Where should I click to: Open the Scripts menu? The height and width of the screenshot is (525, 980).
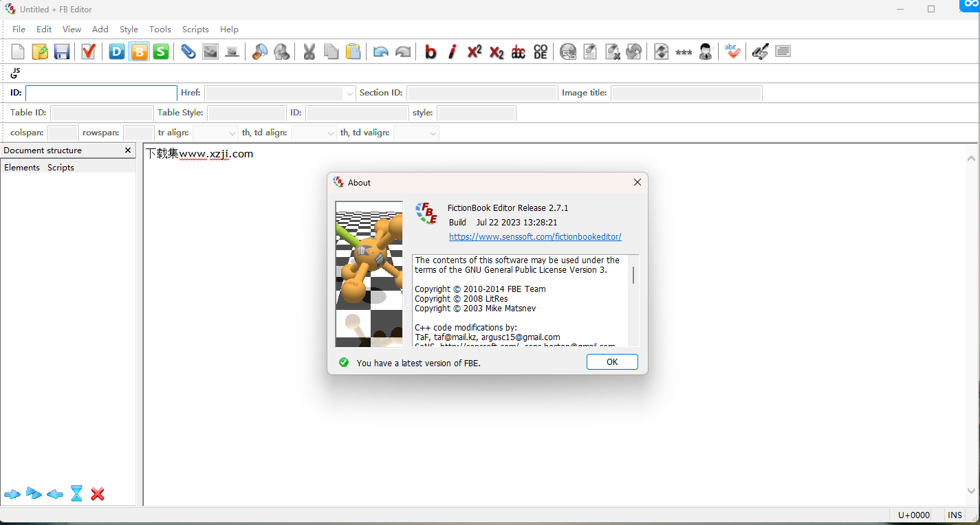coord(195,29)
